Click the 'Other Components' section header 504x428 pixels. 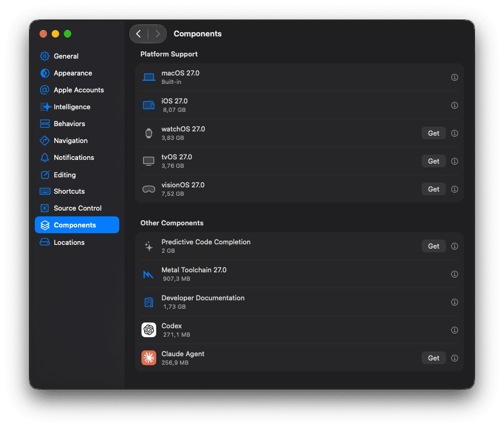(172, 223)
